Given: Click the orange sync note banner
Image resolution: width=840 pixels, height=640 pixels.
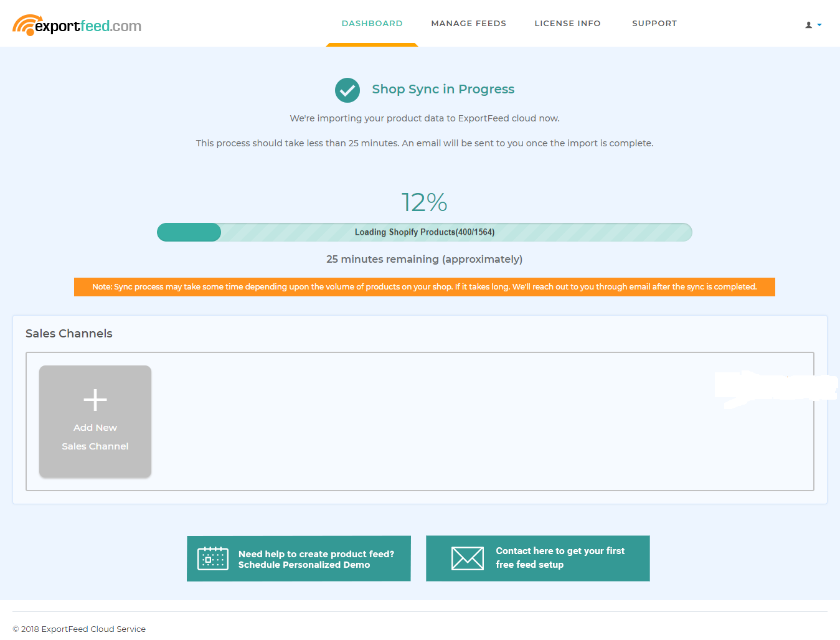Looking at the screenshot, I should pos(425,287).
